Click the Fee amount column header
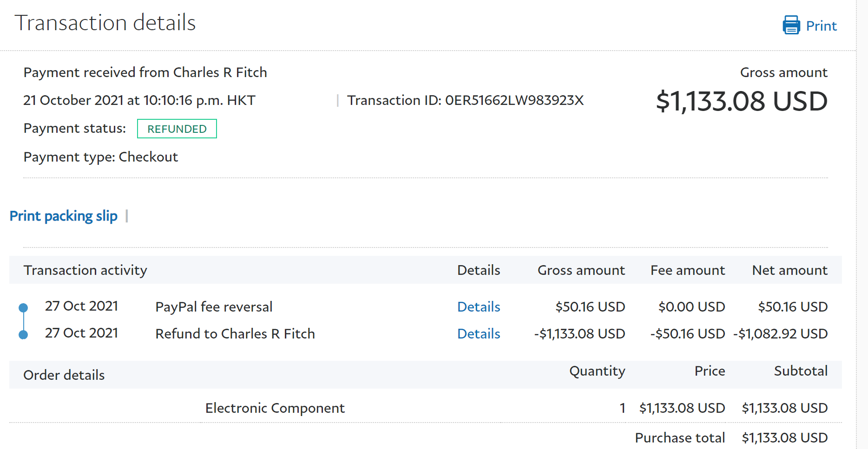The height and width of the screenshot is (449, 868). 687,270
